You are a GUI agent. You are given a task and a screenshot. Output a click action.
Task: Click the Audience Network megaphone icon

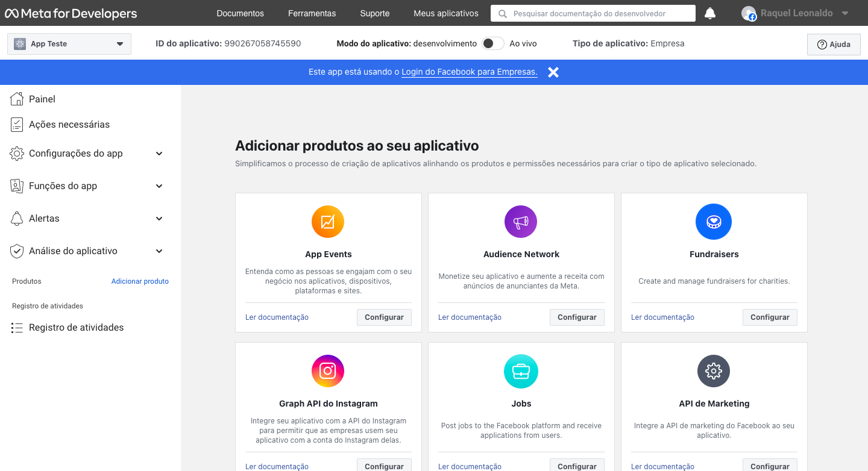(521, 221)
